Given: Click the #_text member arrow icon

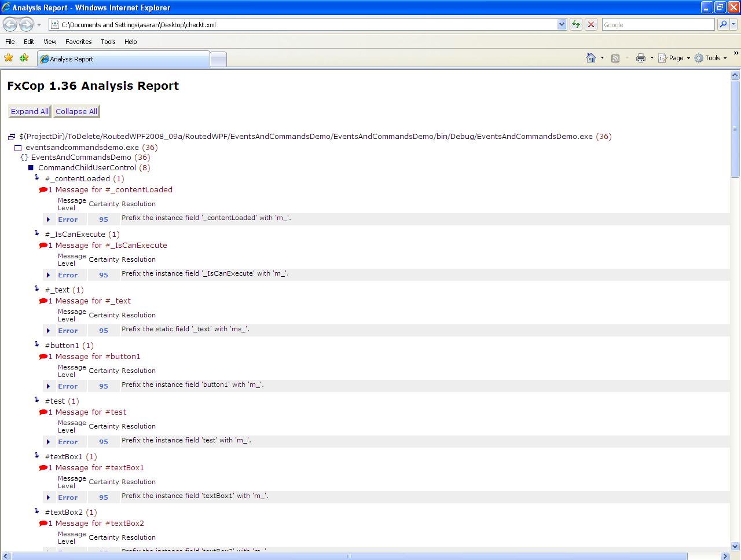Looking at the screenshot, I should pos(38,288).
